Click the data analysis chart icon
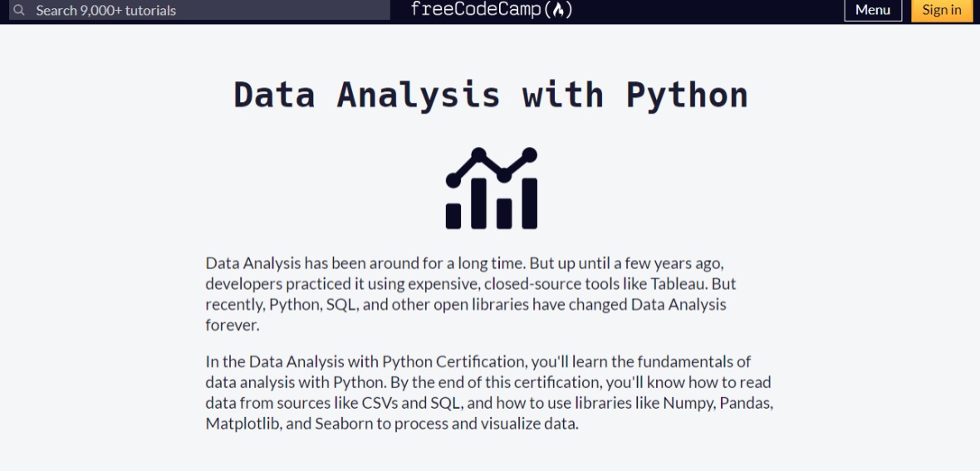Viewport: 980px width, 471px height. coord(492,189)
